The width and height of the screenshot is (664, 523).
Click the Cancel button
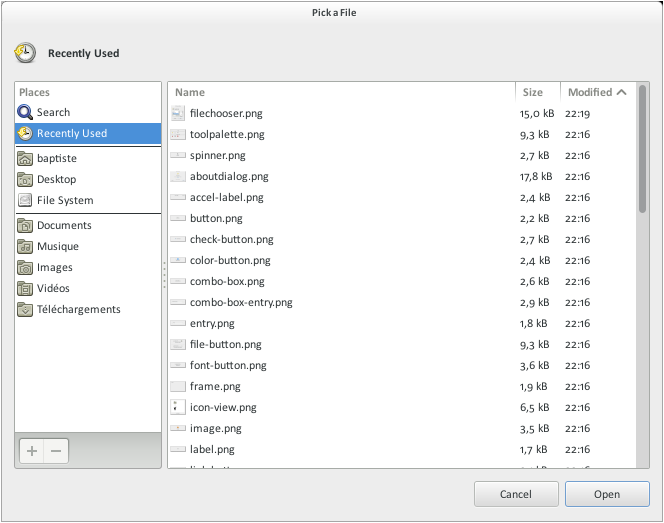[515, 494]
